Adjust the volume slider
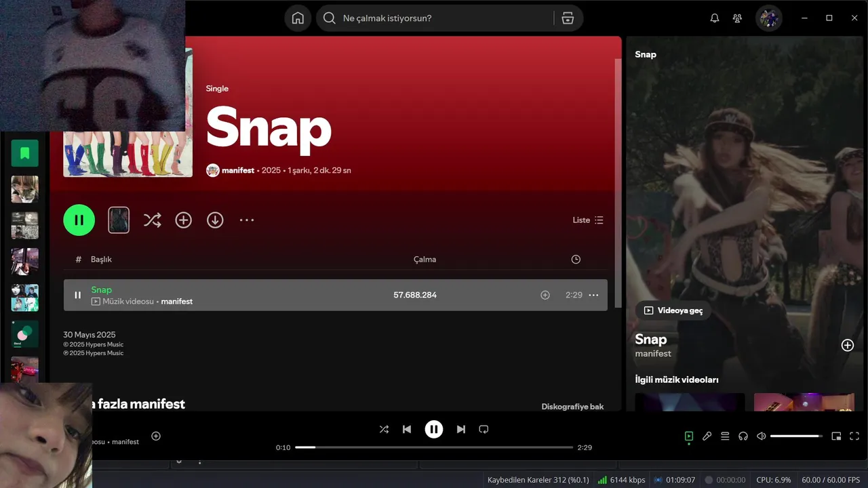This screenshot has height=488, width=868. point(796,436)
